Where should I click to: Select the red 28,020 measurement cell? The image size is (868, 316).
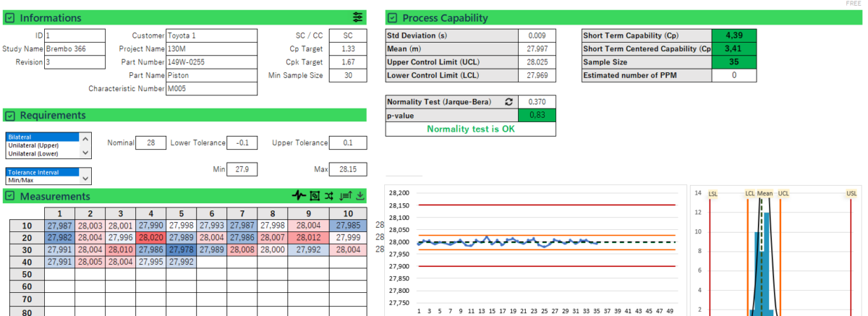(x=152, y=237)
